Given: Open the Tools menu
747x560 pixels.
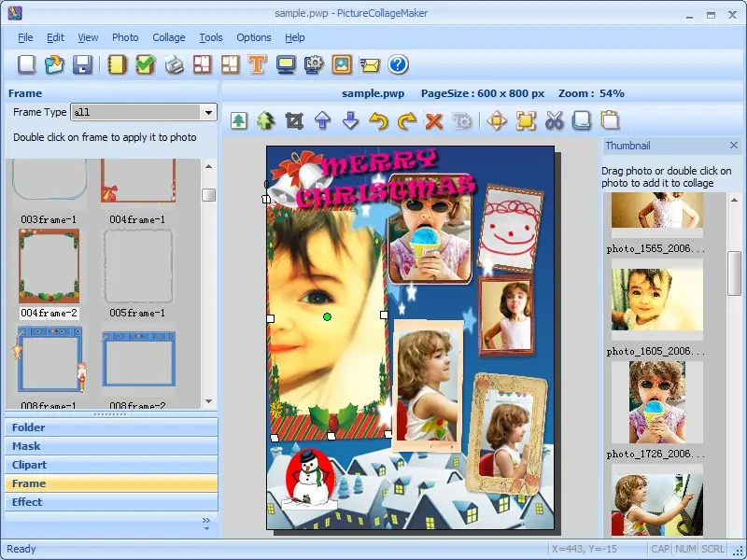Looking at the screenshot, I should pos(211,37).
